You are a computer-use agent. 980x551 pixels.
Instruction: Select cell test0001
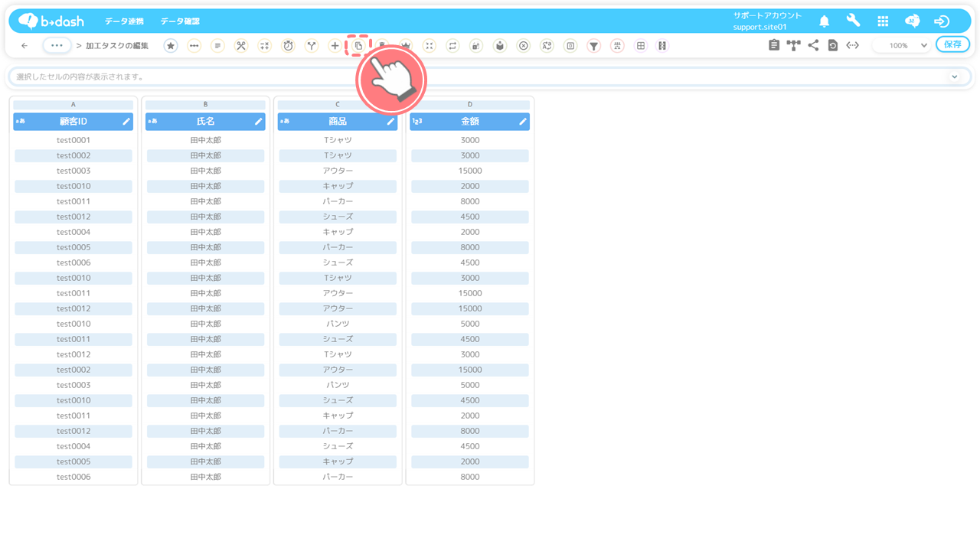pos(73,140)
